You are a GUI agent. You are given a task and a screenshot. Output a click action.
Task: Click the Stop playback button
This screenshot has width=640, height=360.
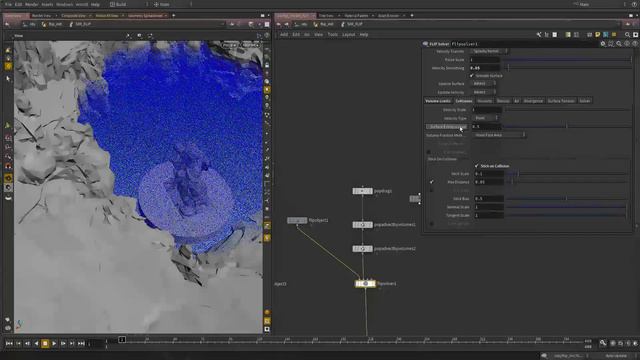pos(45,344)
